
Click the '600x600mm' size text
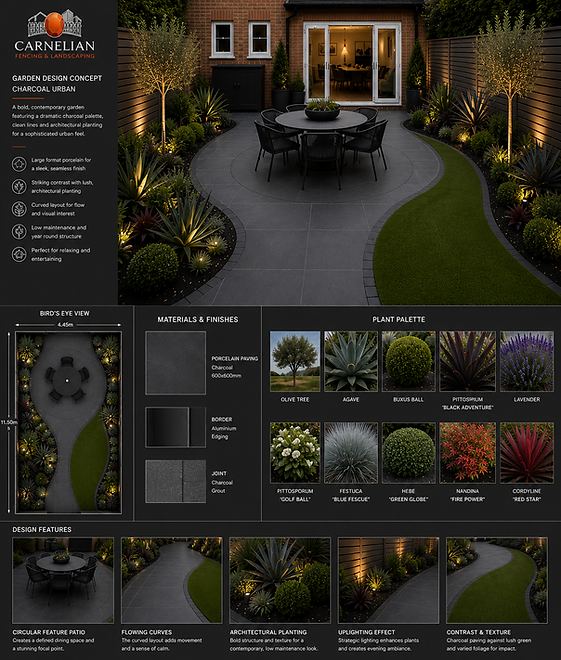pyautogui.click(x=226, y=375)
